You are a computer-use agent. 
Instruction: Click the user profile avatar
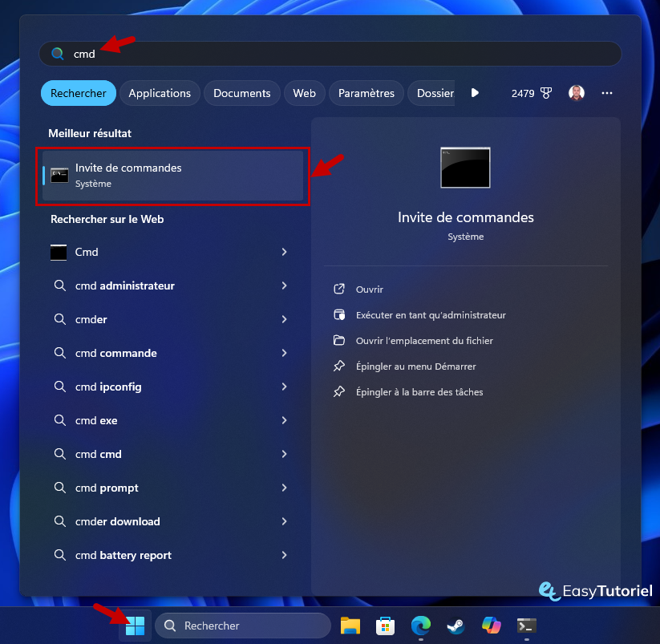[x=576, y=93]
